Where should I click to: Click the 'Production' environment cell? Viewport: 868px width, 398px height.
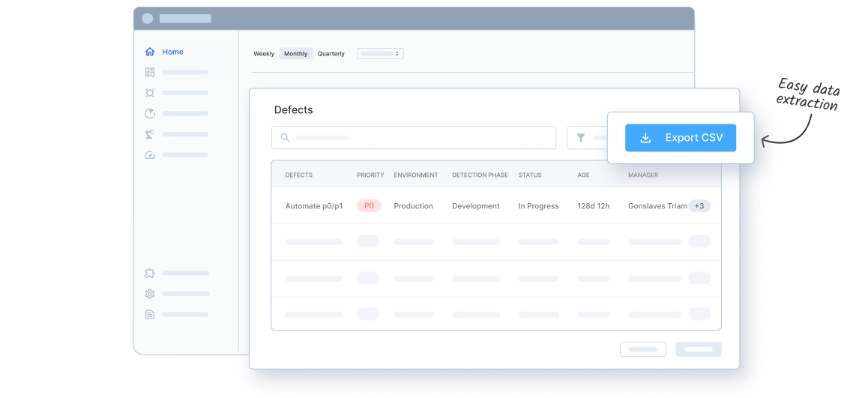[414, 206]
